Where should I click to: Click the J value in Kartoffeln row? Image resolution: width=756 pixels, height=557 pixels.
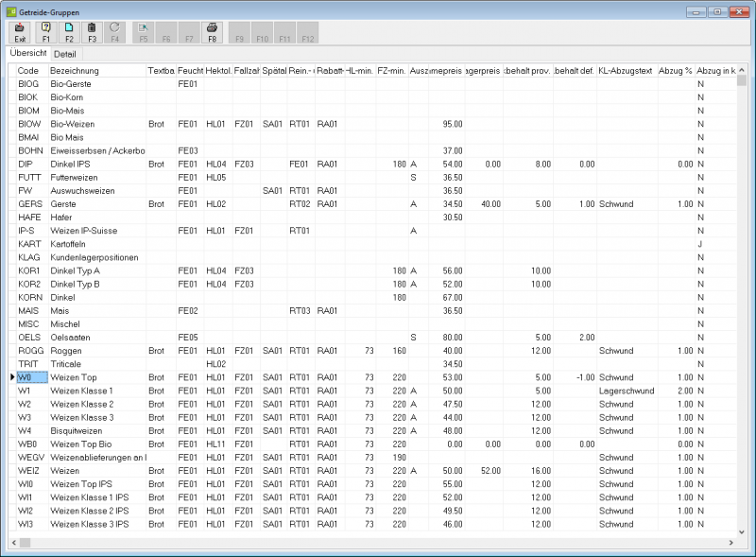715,244
